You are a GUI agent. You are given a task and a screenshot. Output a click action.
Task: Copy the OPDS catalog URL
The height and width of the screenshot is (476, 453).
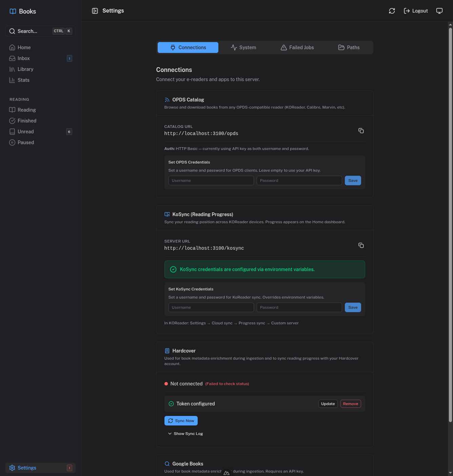[x=361, y=130]
